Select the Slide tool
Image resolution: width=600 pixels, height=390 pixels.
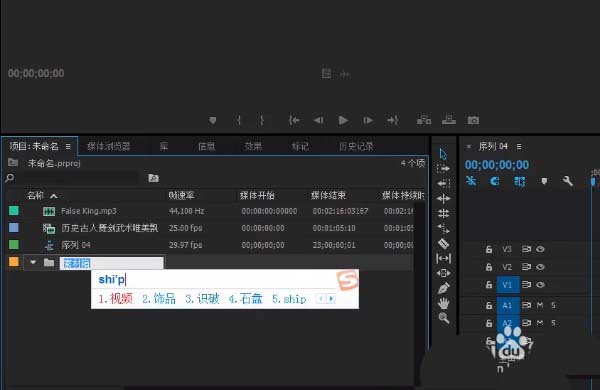[x=443, y=273]
